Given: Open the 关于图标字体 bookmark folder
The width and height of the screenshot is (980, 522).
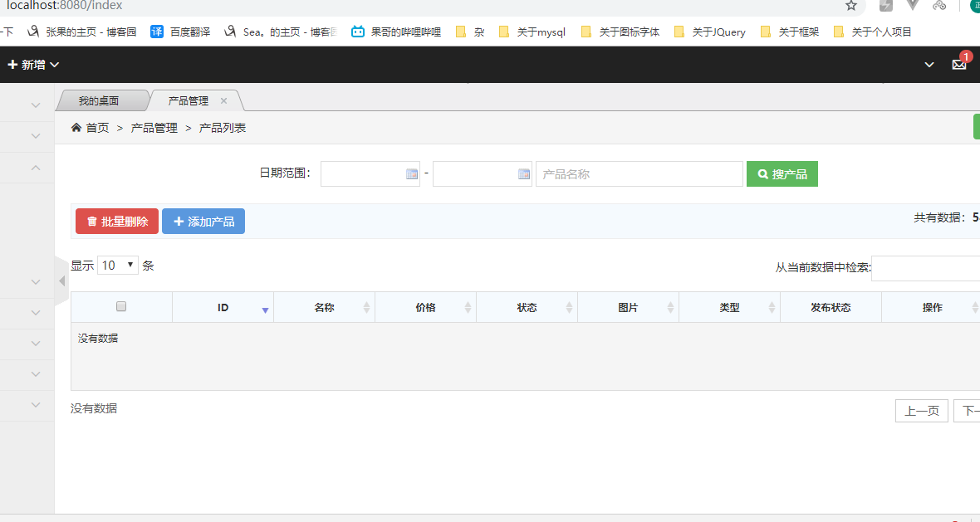Looking at the screenshot, I should (x=620, y=32).
